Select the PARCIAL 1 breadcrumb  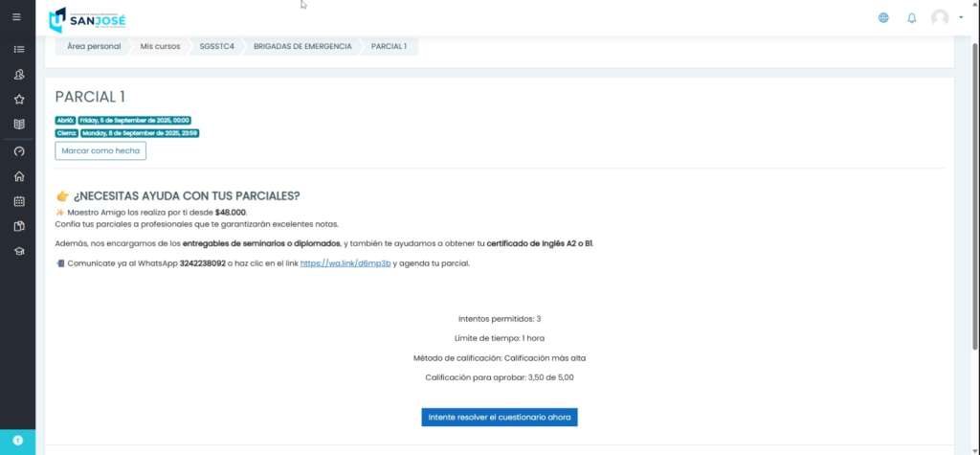tap(389, 46)
